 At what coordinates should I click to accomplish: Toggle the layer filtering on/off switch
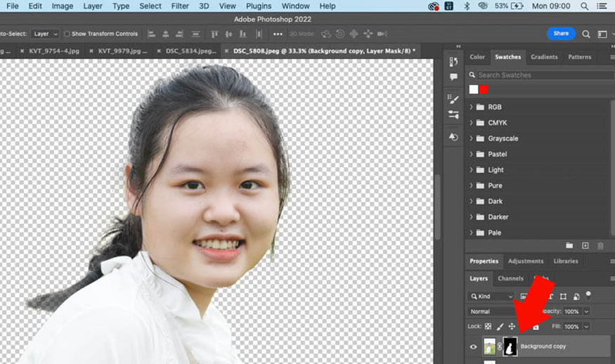[588, 294]
